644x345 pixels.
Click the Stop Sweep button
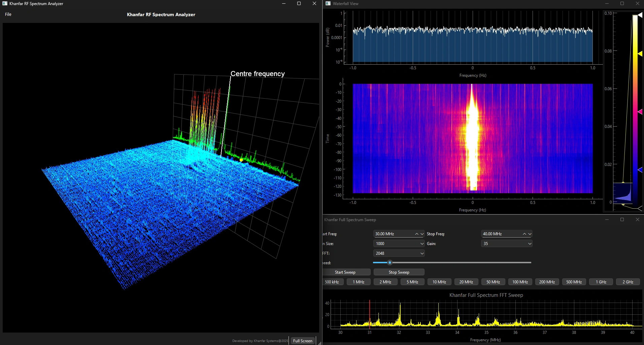(399, 272)
